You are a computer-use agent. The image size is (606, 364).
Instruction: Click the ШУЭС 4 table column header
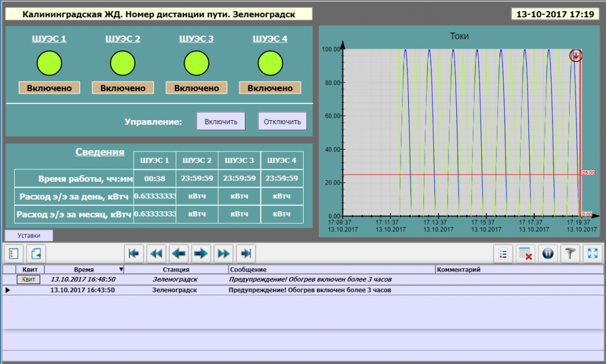click(x=282, y=160)
